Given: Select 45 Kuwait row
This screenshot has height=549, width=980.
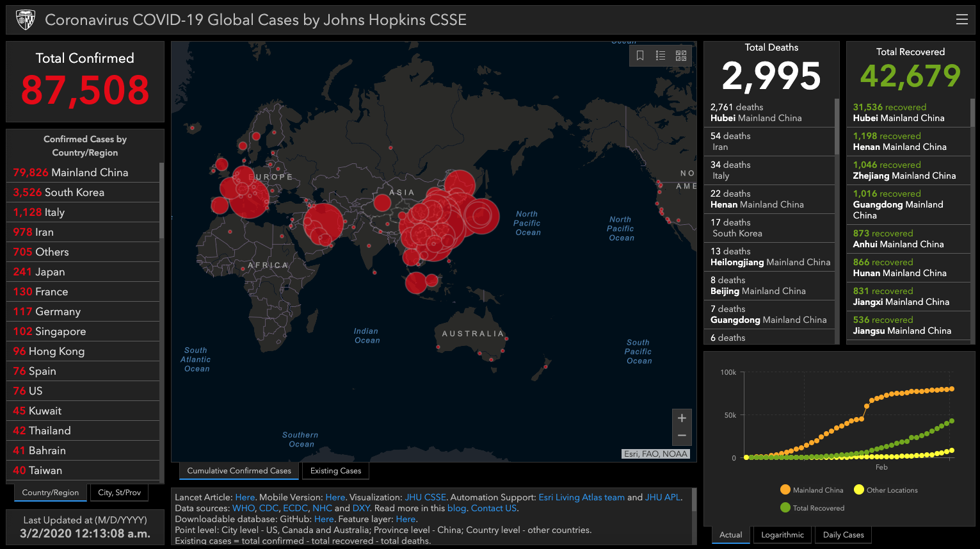Looking at the screenshot, I should click(83, 411).
